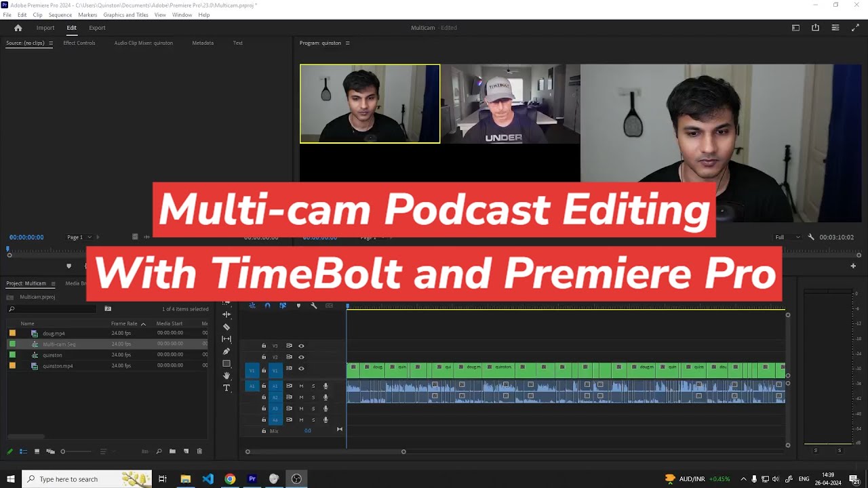Screen dimensions: 868x488
Task: Toggle lock on track V3
Action: point(264,346)
